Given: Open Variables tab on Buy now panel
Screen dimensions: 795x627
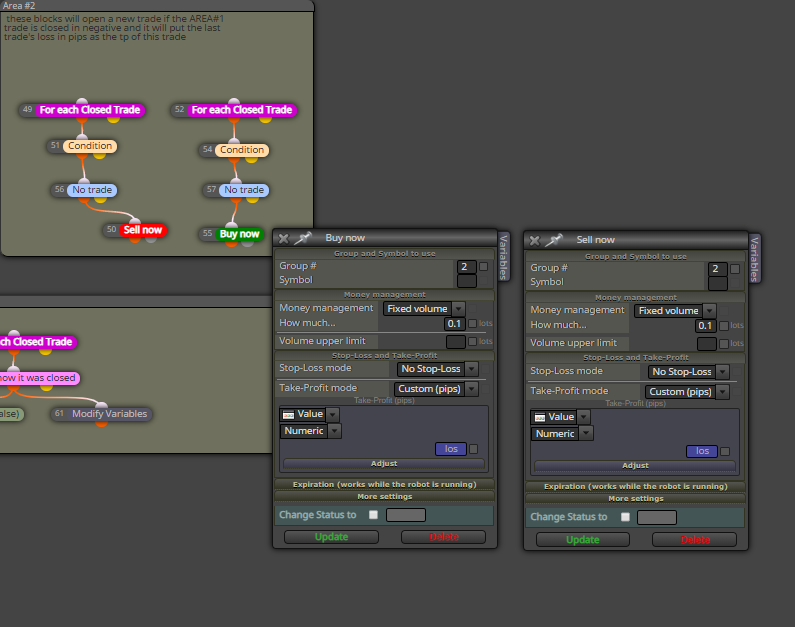Looking at the screenshot, I should coord(503,257).
